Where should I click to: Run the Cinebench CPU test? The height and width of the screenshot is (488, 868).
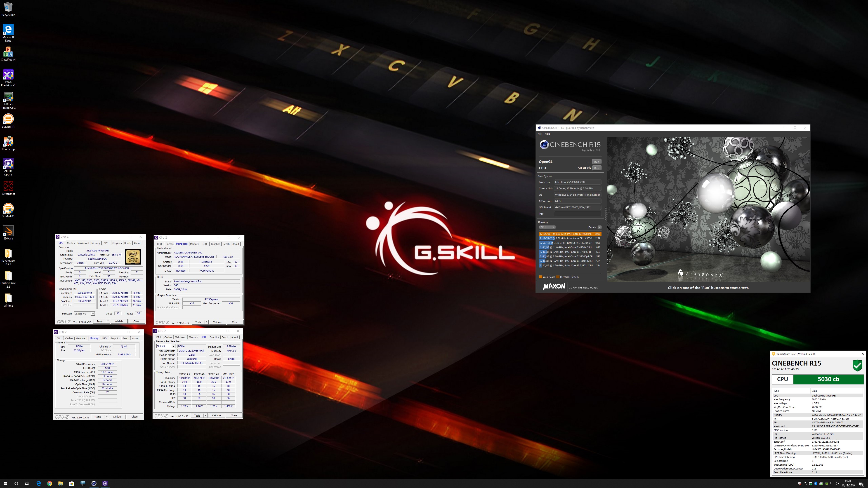tap(597, 168)
